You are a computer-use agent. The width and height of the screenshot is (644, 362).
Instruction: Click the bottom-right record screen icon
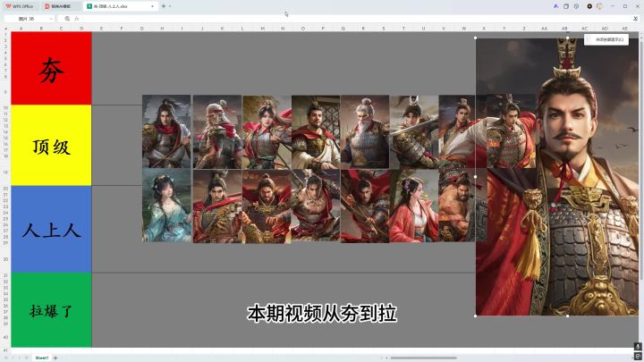[638, 356]
